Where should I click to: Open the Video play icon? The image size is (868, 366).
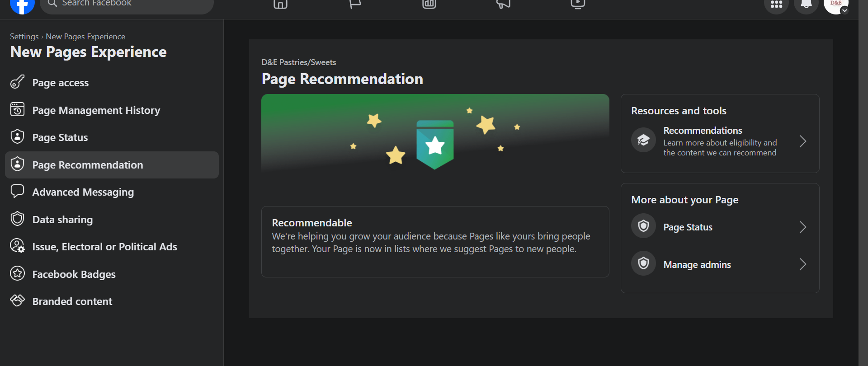coord(578,5)
